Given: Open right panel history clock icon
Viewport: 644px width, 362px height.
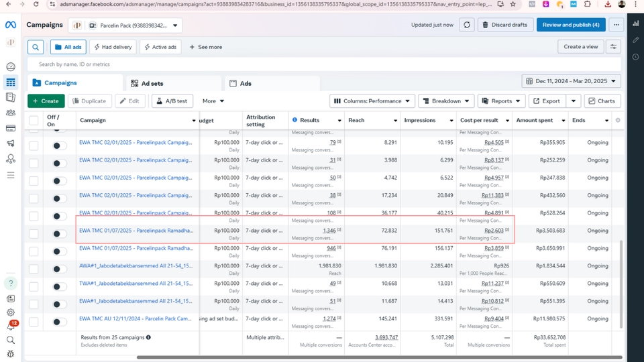Looking at the screenshot, I should pyautogui.click(x=636, y=57).
